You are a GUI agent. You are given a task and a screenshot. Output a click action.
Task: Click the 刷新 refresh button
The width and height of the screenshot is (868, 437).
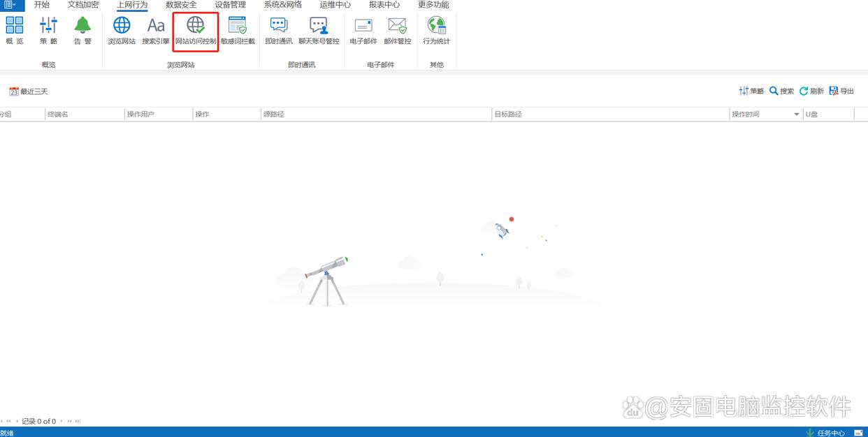pos(812,91)
